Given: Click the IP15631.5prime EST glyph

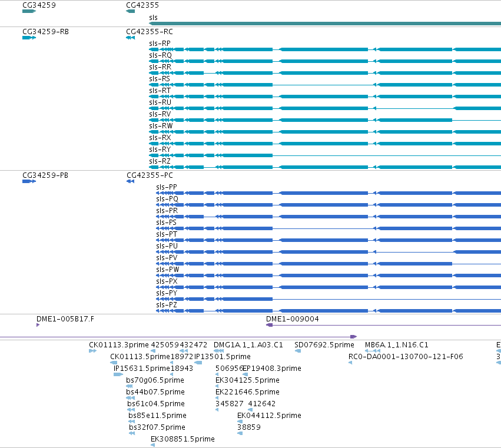Looking at the screenshot, I should coord(118,374).
